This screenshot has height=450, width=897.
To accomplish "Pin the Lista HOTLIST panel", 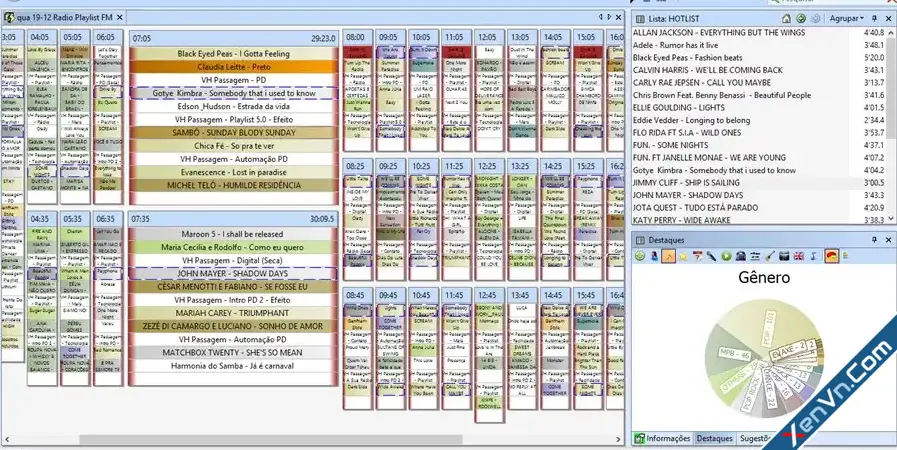I will 875,18.
